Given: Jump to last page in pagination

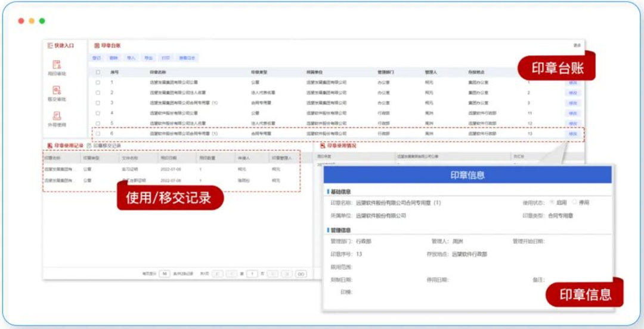Looking at the screenshot, I should coord(287,274).
